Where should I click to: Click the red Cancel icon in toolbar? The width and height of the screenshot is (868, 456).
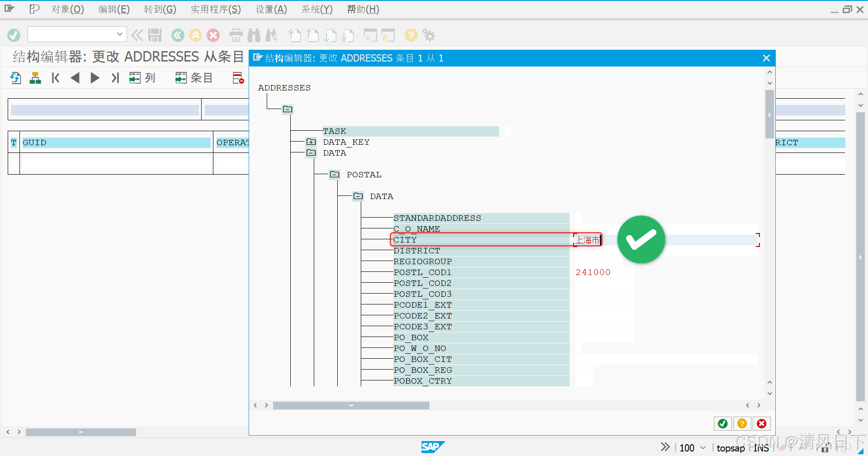click(213, 35)
